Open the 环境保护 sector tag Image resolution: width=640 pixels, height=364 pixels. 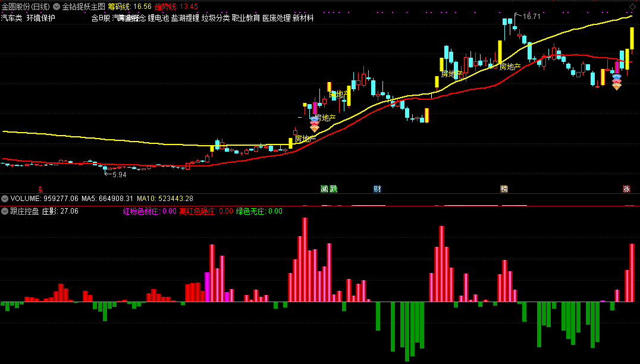[41, 18]
